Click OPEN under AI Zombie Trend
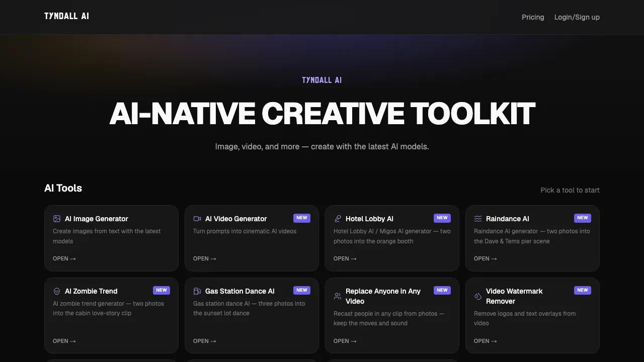Image resolution: width=644 pixels, height=362 pixels. pos(64,341)
